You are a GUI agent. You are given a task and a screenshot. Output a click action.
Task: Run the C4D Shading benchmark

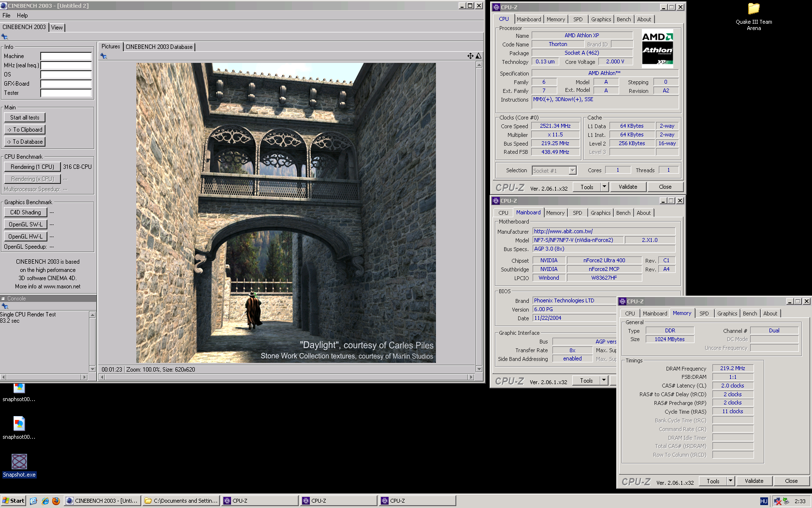[26, 212]
